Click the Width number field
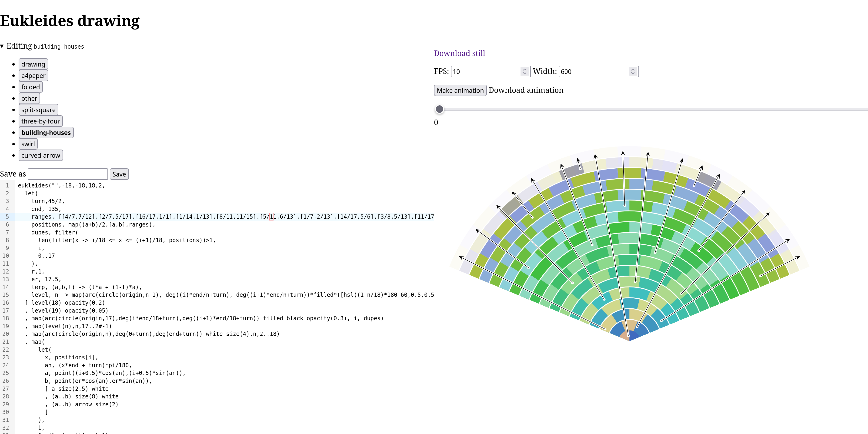This screenshot has height=434, width=868. click(x=593, y=71)
